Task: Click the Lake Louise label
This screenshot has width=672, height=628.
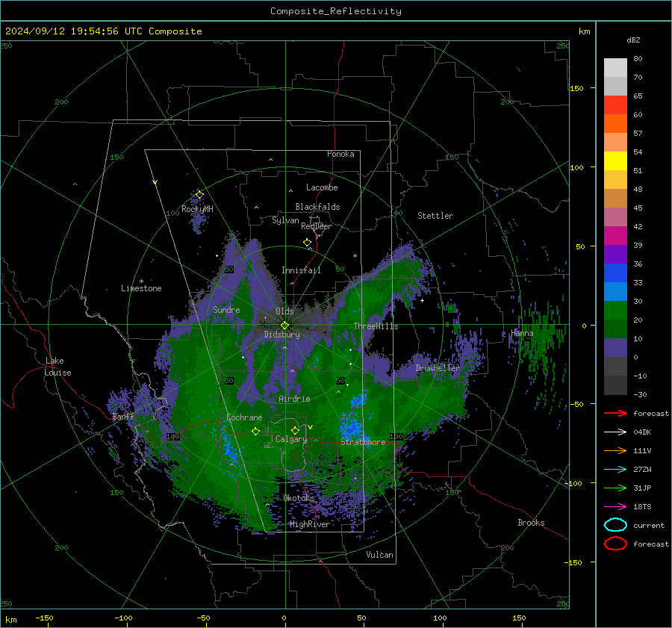Action: click(58, 367)
